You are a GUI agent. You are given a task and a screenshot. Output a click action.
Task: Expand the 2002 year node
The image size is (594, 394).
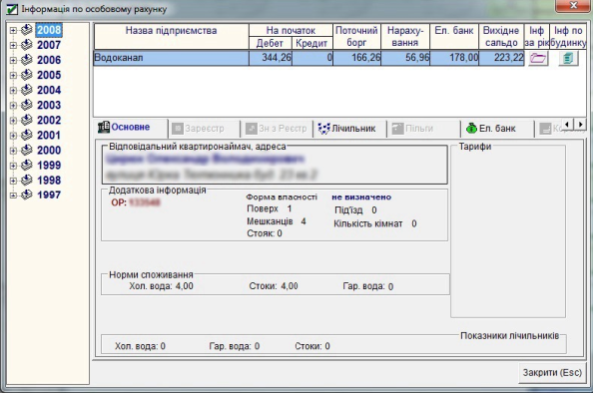coord(13,120)
